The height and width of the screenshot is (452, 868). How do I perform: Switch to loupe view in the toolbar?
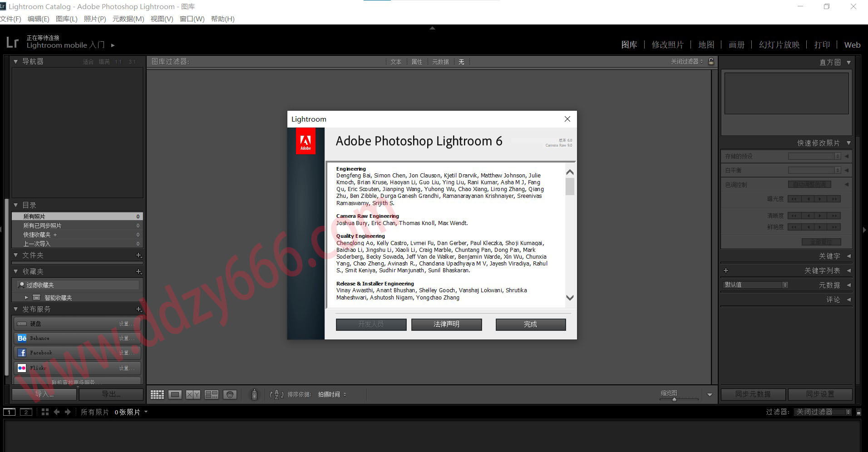pos(175,394)
